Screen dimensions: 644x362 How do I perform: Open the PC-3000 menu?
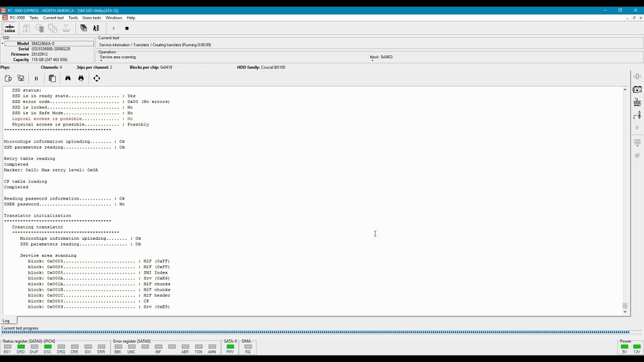17,18
